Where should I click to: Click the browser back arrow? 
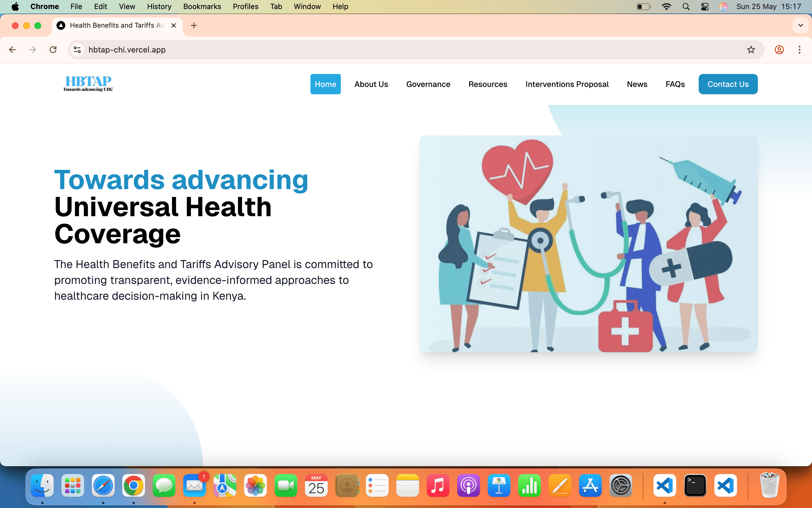coord(12,50)
